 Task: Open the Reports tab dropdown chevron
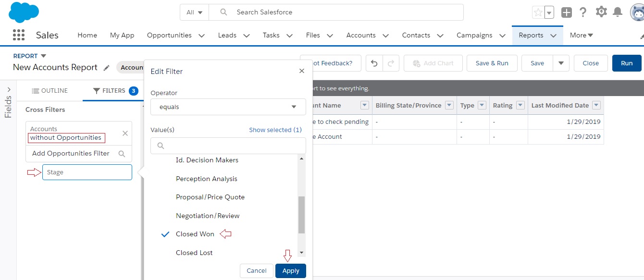pos(553,36)
